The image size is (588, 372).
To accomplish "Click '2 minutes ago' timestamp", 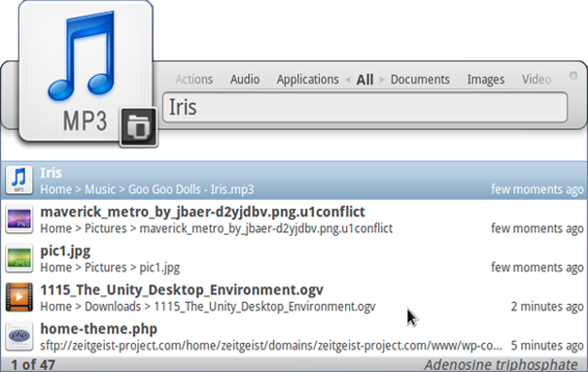I will click(x=547, y=307).
